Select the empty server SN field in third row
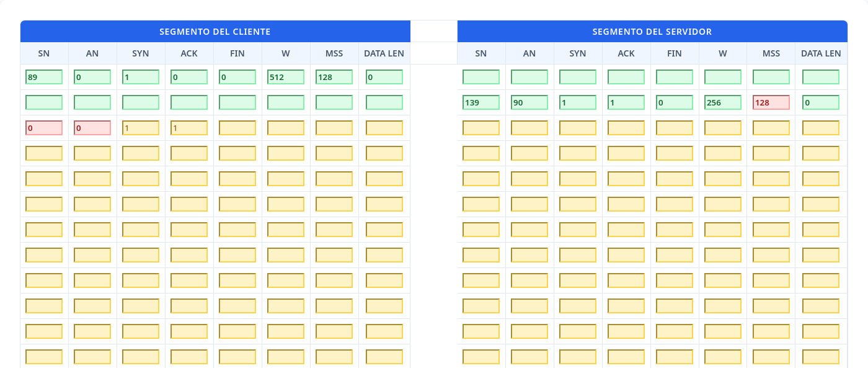Image resolution: width=868 pixels, height=368 pixels. (481, 128)
